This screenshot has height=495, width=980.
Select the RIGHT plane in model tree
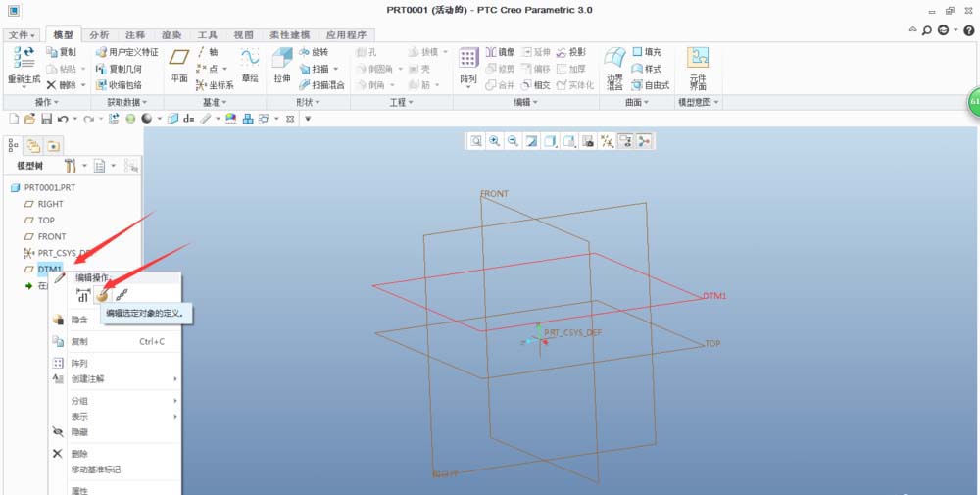pos(51,204)
